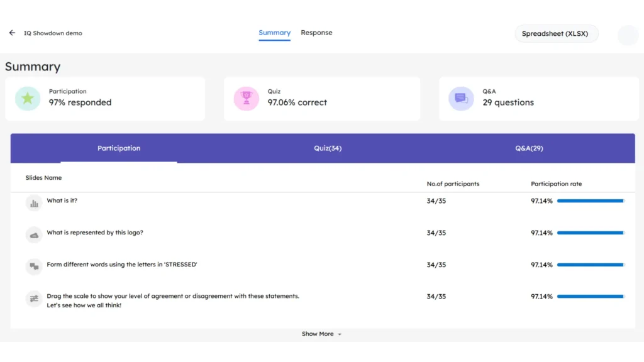The height and width of the screenshot is (362, 644).
Task: Switch to the Response tab
Action: click(x=316, y=33)
